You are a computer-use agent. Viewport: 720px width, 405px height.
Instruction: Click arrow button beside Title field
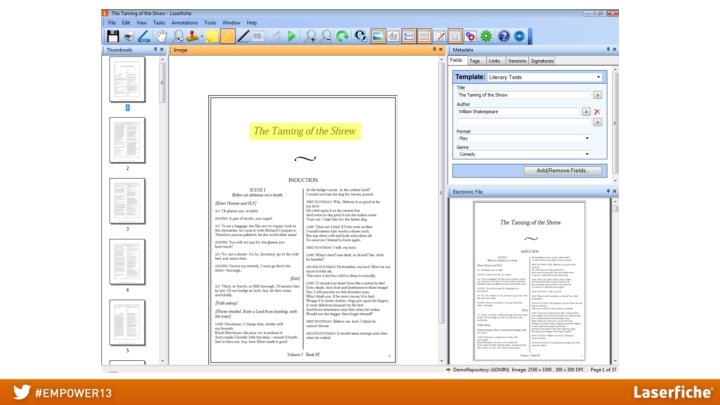click(x=597, y=95)
